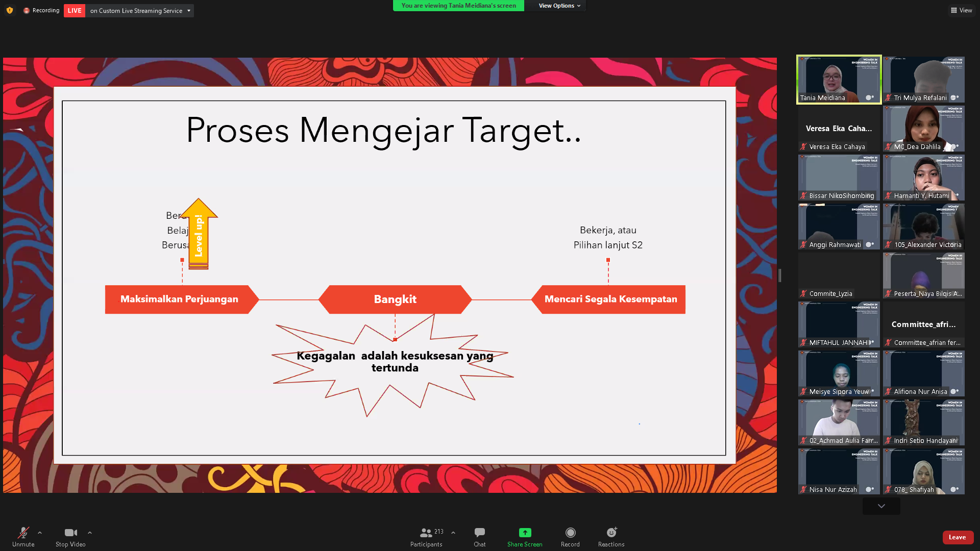Click the panel divider handle
Screen dimensions: 980x551
780,275
